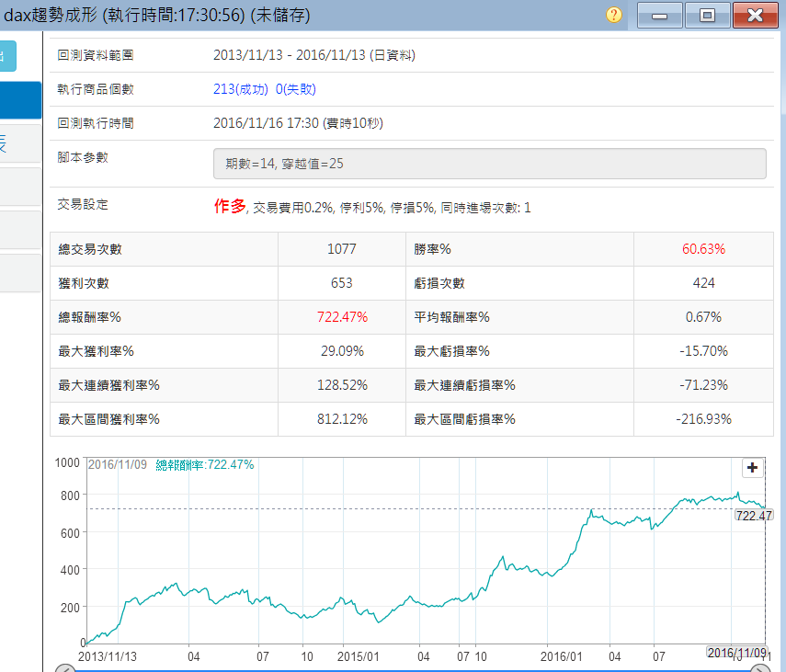
Task: Click the 腳本參數 field showing 期數=14
Action: tap(489, 164)
